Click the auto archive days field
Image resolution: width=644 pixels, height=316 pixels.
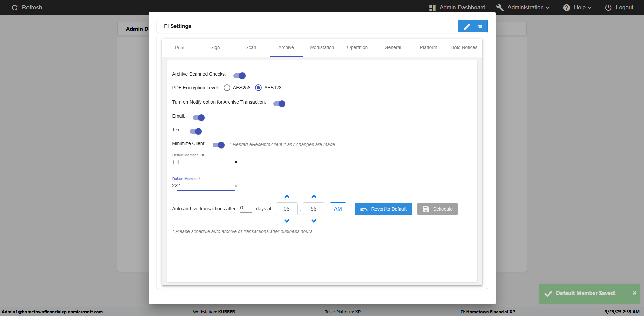click(246, 208)
